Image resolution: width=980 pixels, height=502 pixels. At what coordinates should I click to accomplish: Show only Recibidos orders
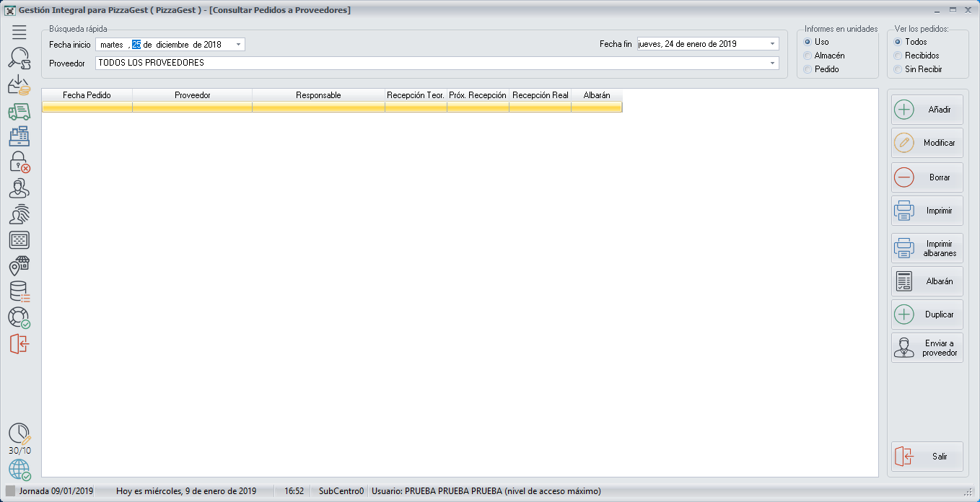(898, 56)
